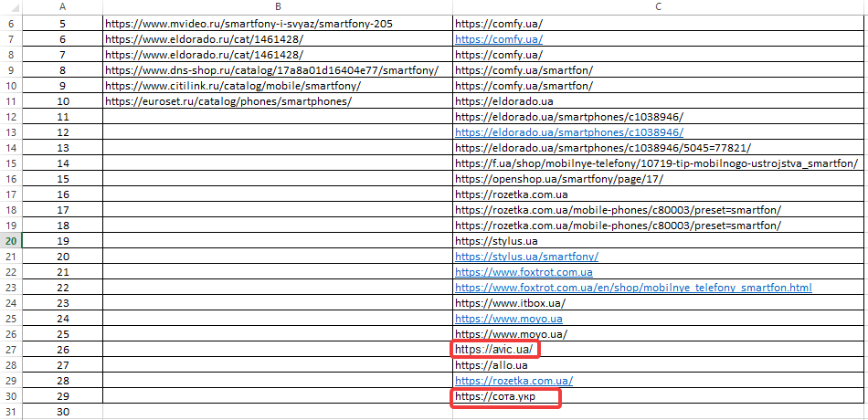The width and height of the screenshot is (868, 420).
Task: Select eldorado.ru/cat/1461428/ cell in row 8
Action: [278, 55]
